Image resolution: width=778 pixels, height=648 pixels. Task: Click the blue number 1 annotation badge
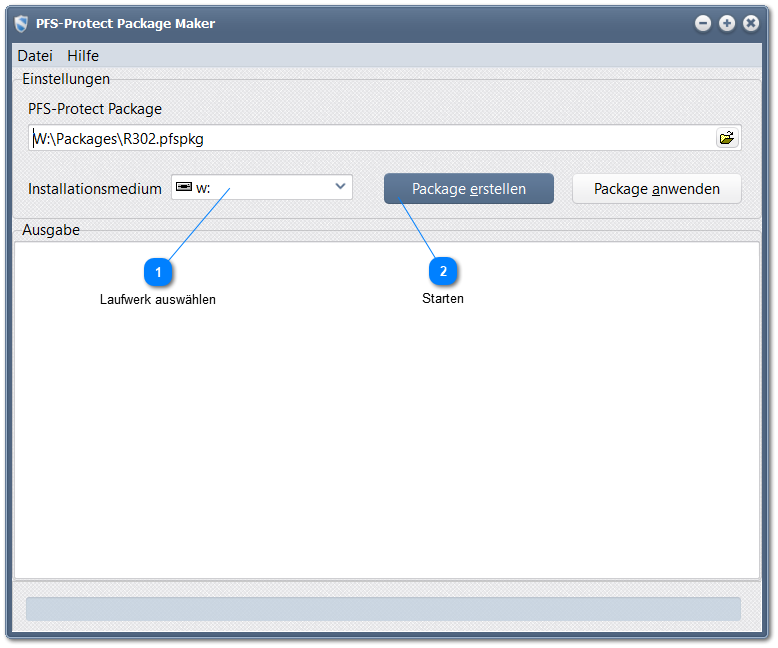tap(158, 271)
